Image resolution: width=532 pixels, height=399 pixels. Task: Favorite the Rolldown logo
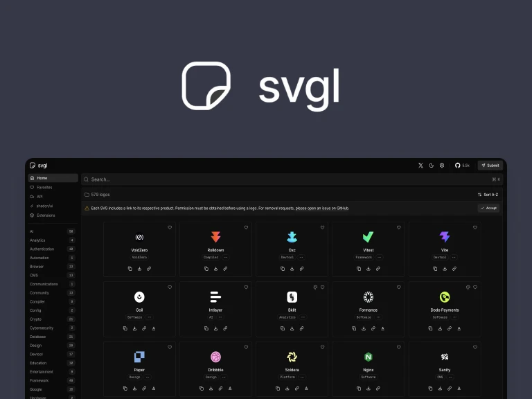point(246,227)
